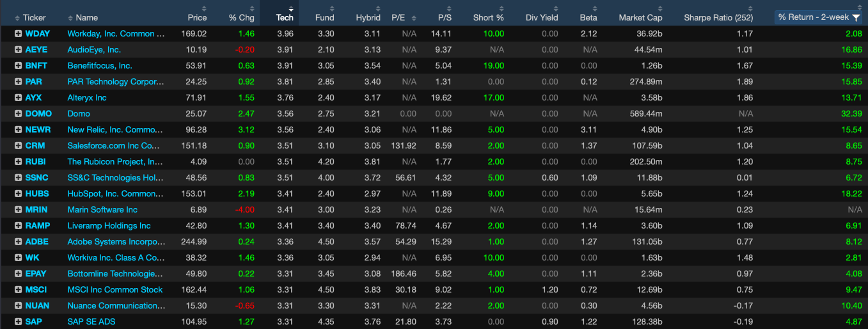Sort by Fund column header
The height and width of the screenshot is (329, 868).
pyautogui.click(x=324, y=17)
